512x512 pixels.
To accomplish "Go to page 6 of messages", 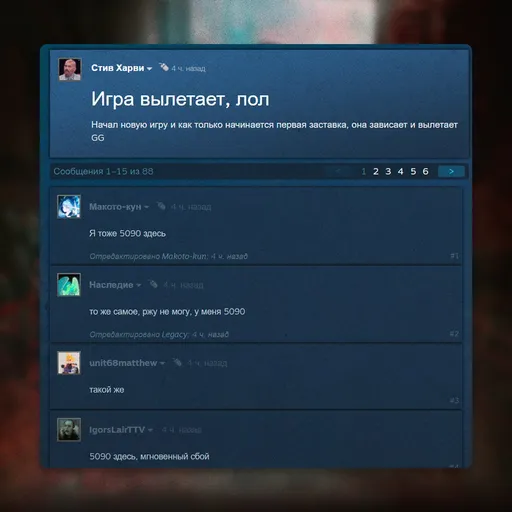I will click(425, 171).
